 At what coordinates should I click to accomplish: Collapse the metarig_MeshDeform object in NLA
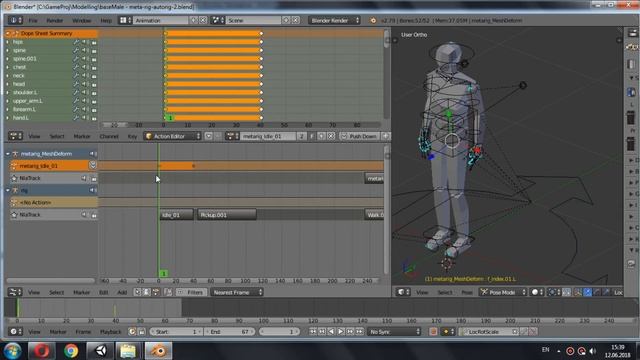pyautogui.click(x=8, y=154)
